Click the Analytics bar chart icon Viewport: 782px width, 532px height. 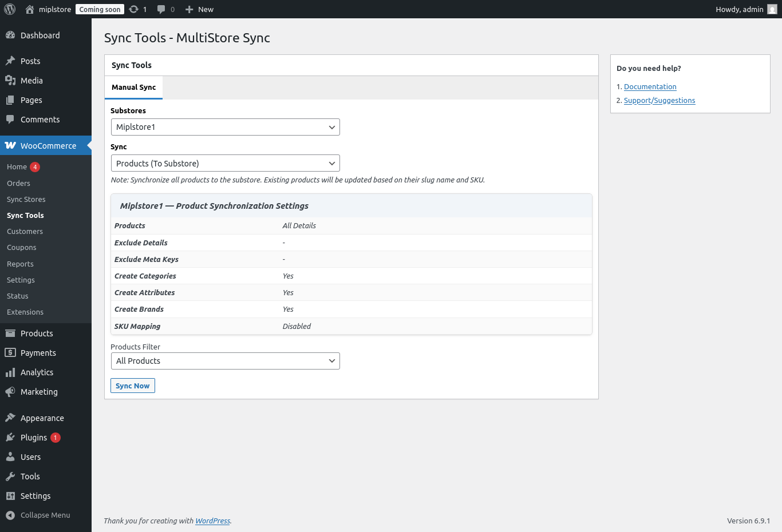10,372
